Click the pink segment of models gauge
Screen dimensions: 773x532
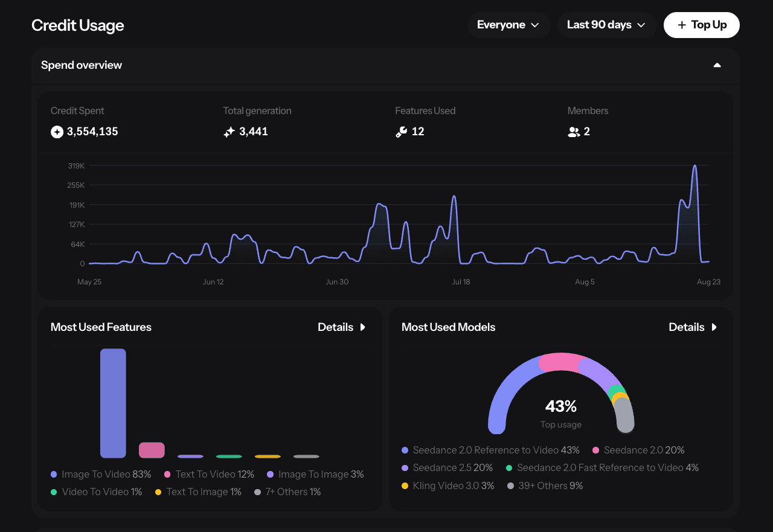[561, 362]
